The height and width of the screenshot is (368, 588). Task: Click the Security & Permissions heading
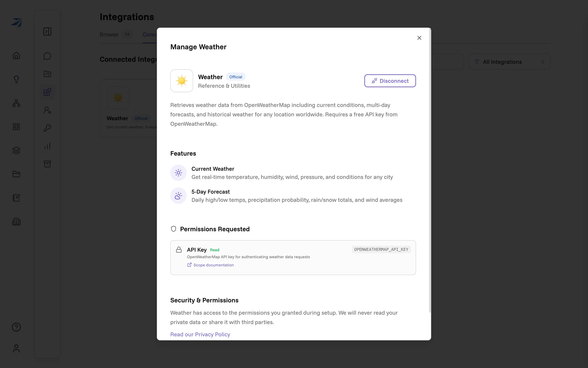click(204, 300)
